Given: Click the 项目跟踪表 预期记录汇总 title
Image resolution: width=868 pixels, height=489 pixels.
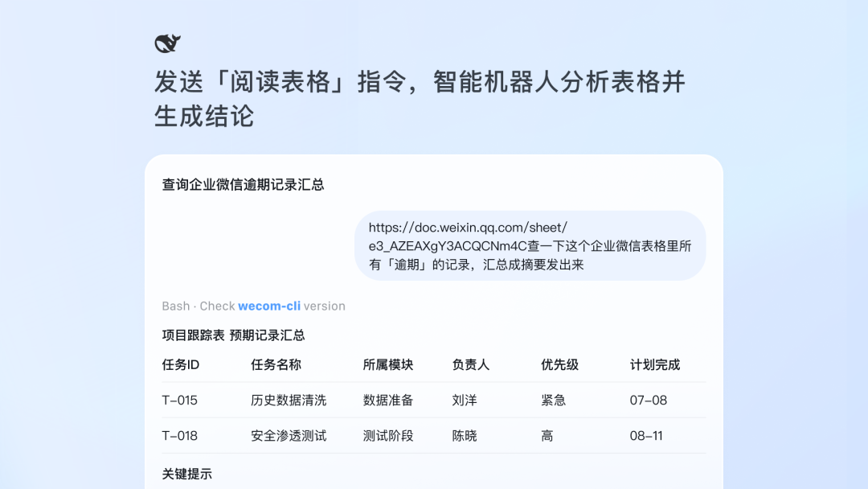Looking at the screenshot, I should (x=233, y=335).
